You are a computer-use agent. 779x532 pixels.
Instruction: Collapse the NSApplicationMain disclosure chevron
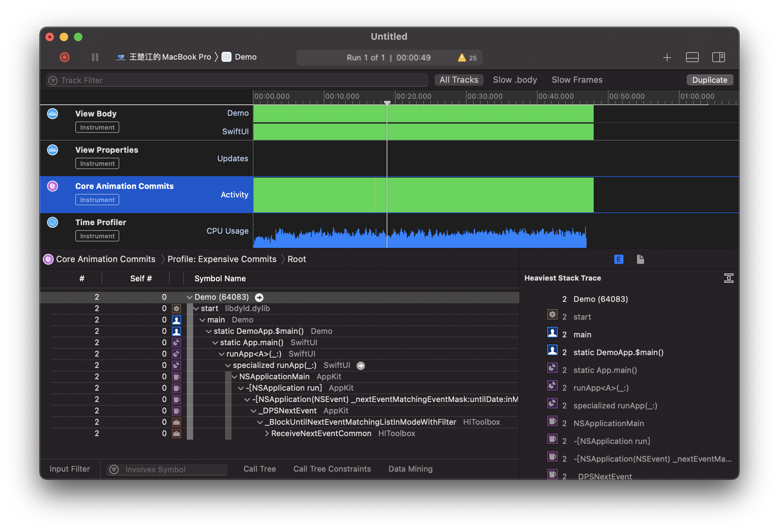click(234, 377)
